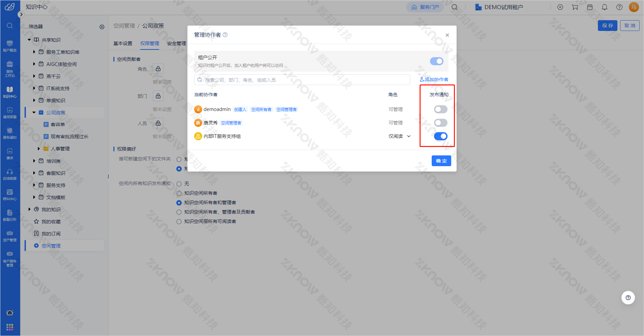Select the 知识中心 sidebar icon

tap(10, 92)
